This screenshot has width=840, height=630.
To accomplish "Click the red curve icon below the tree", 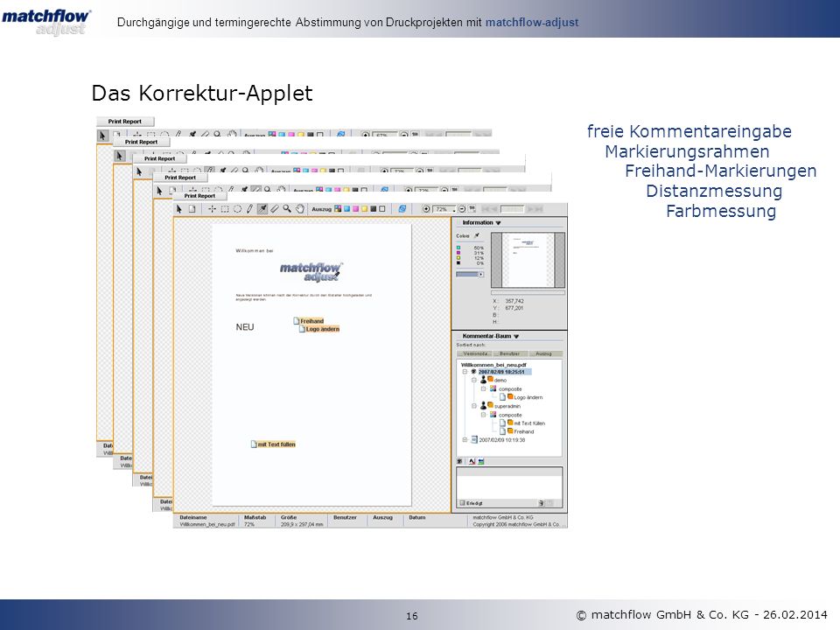I will (x=472, y=461).
